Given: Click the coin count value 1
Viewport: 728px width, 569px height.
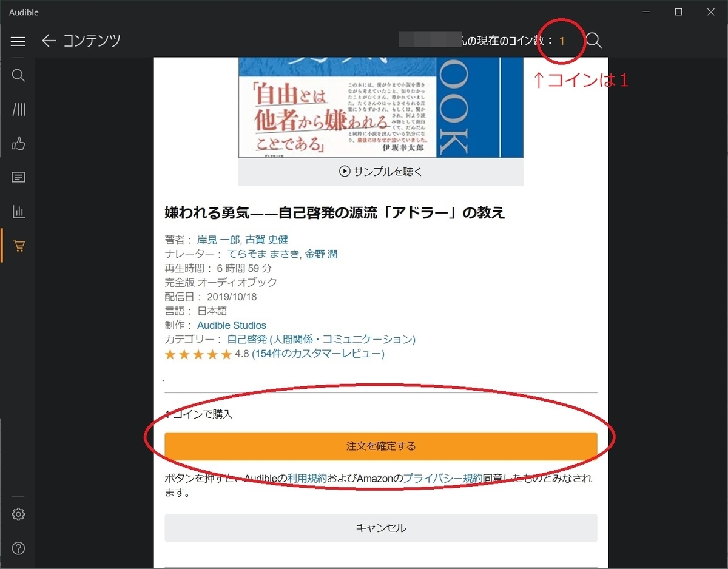Looking at the screenshot, I should pos(562,41).
